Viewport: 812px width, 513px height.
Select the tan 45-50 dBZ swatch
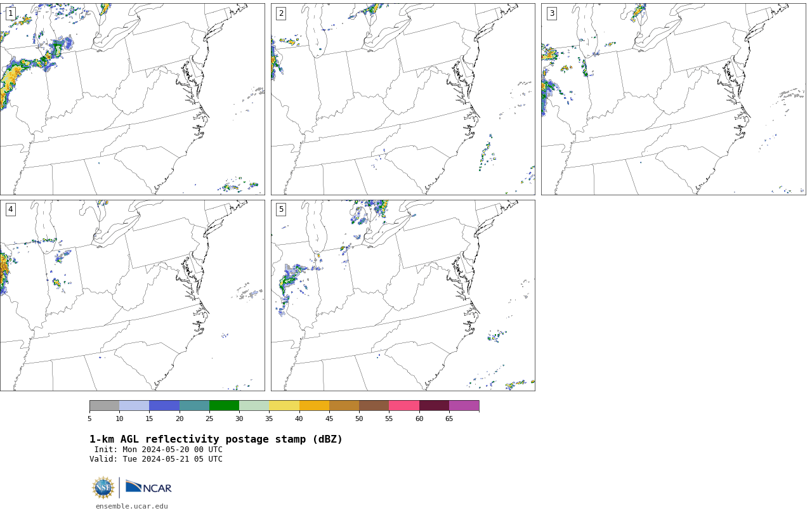(344, 406)
